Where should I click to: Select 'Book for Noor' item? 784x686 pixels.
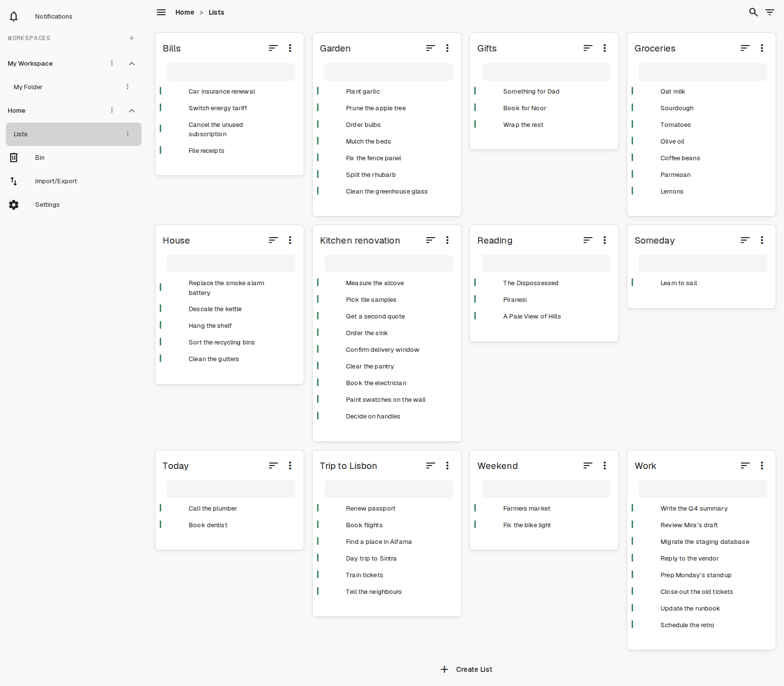[524, 108]
